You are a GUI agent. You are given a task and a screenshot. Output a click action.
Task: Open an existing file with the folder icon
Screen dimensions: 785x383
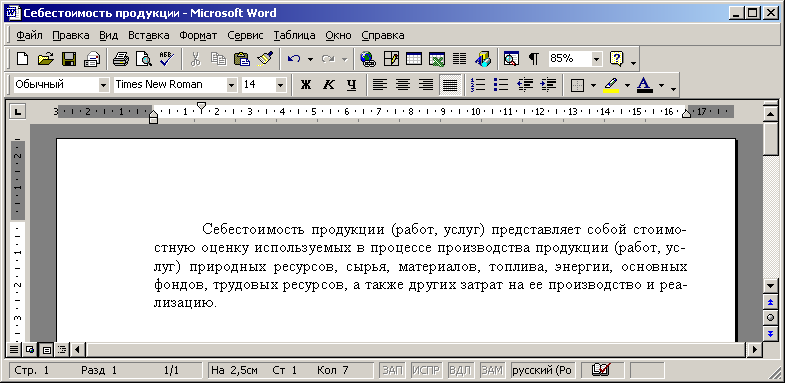tap(46, 59)
